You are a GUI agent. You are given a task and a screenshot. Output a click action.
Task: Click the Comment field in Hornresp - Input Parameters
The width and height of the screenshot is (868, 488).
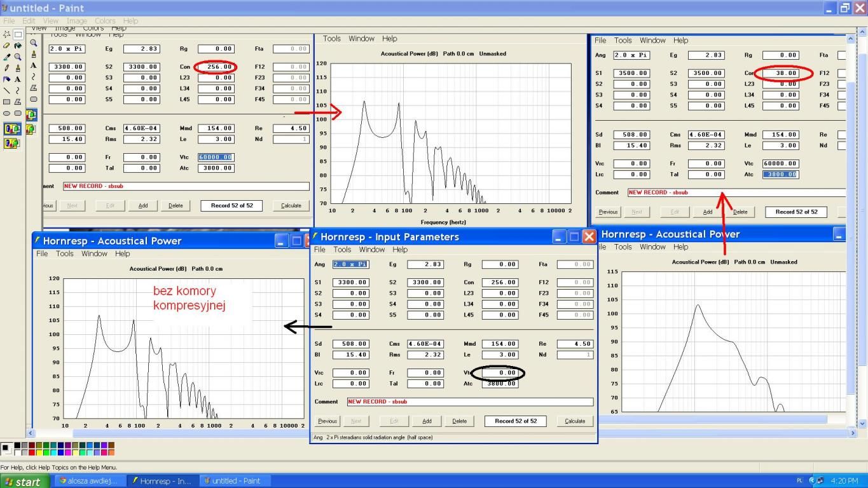[470, 402]
